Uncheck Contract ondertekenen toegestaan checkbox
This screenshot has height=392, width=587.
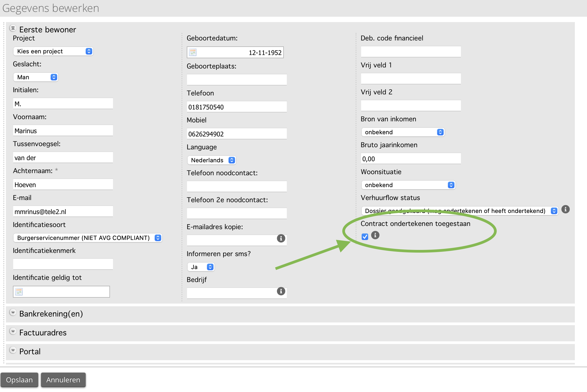pos(365,237)
